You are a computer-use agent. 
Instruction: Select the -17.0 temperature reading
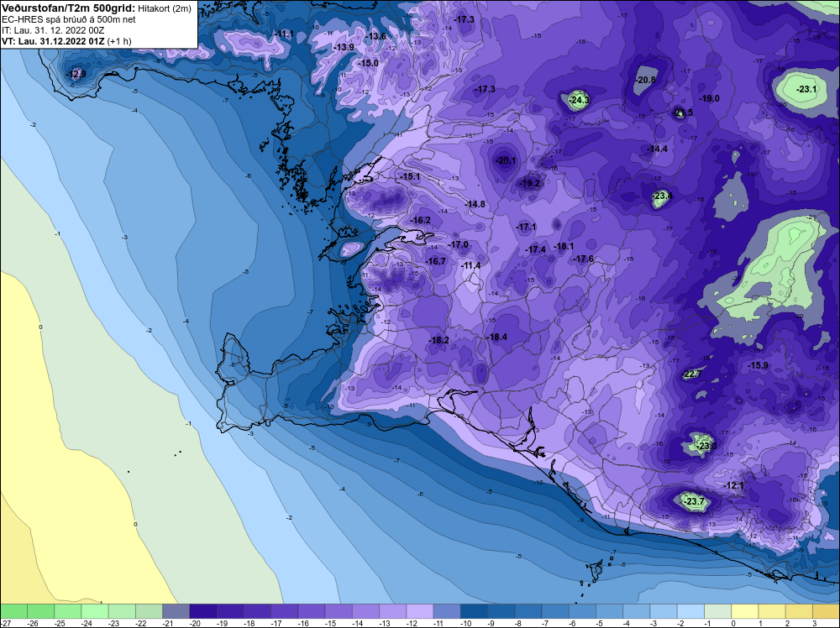[459, 244]
